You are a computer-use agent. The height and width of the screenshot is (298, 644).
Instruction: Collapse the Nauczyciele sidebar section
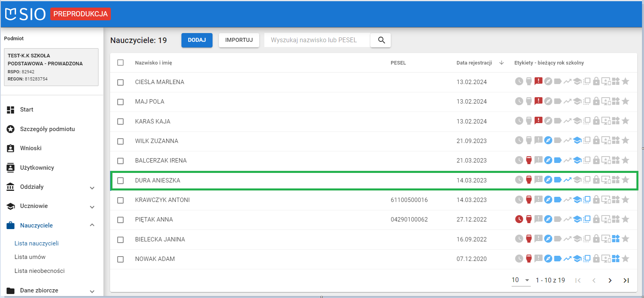click(x=92, y=225)
